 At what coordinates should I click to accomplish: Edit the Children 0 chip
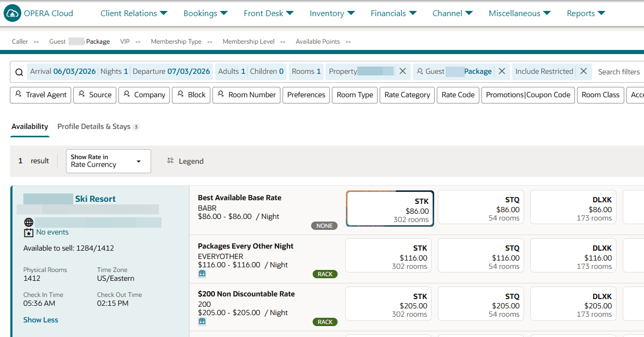click(267, 71)
